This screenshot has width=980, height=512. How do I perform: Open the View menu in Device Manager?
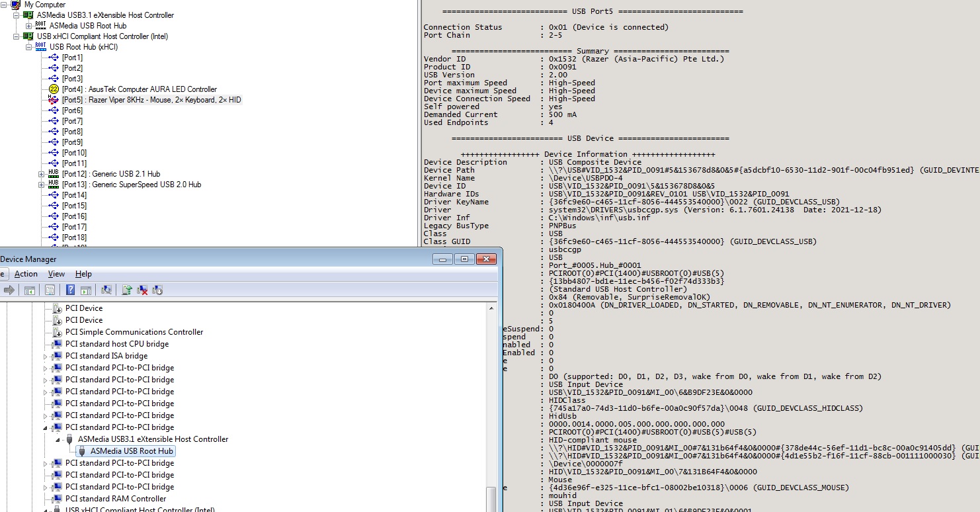56,274
